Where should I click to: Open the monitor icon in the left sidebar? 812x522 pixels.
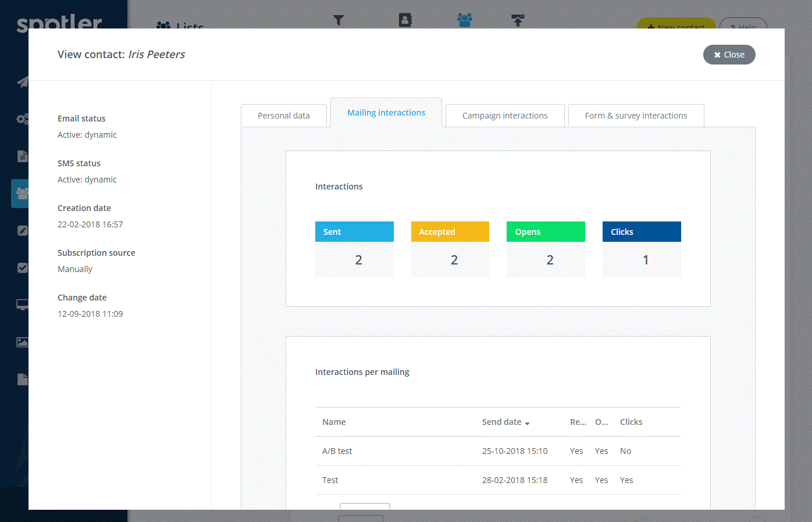pos(22,305)
